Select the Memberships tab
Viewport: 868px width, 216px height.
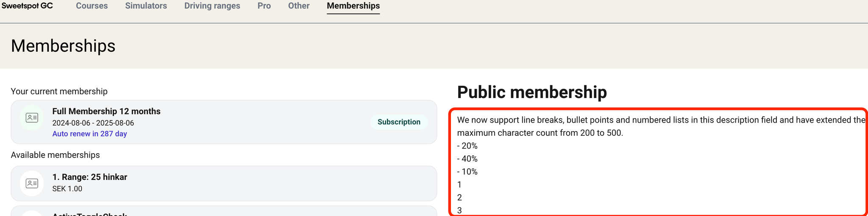[x=353, y=6]
